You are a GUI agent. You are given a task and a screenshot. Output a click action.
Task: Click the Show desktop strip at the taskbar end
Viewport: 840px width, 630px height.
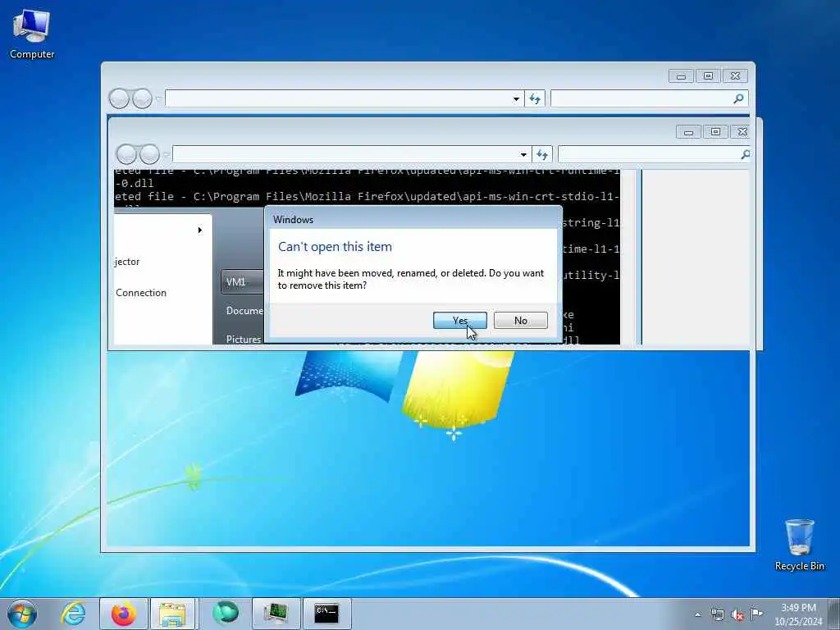coord(834,614)
